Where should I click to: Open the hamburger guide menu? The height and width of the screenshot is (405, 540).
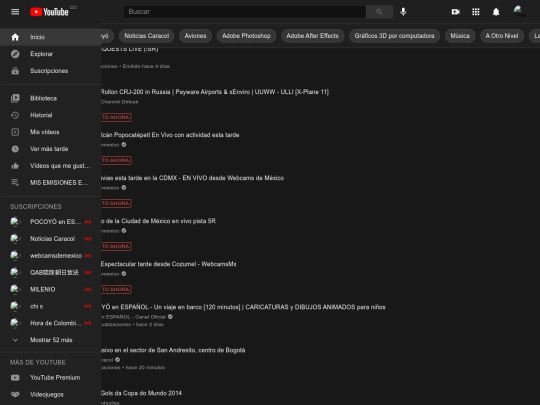pyautogui.click(x=15, y=12)
